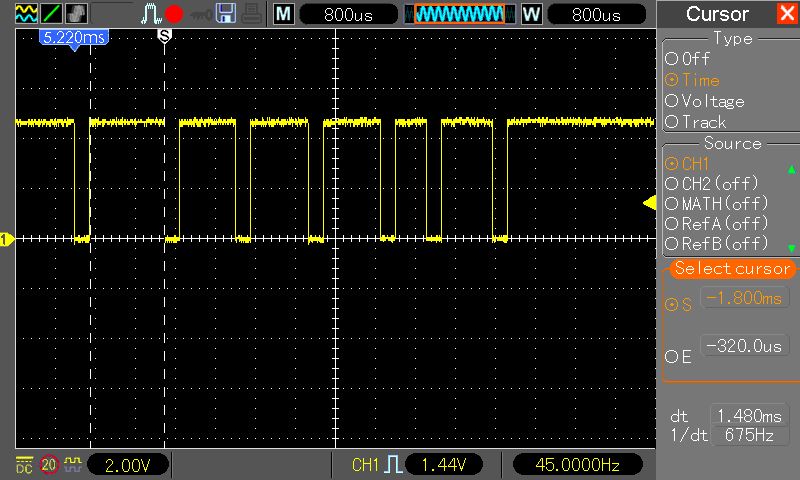Viewport: 800px width, 480px height.
Task: Click the dual sine wave icon
Action: point(25,14)
